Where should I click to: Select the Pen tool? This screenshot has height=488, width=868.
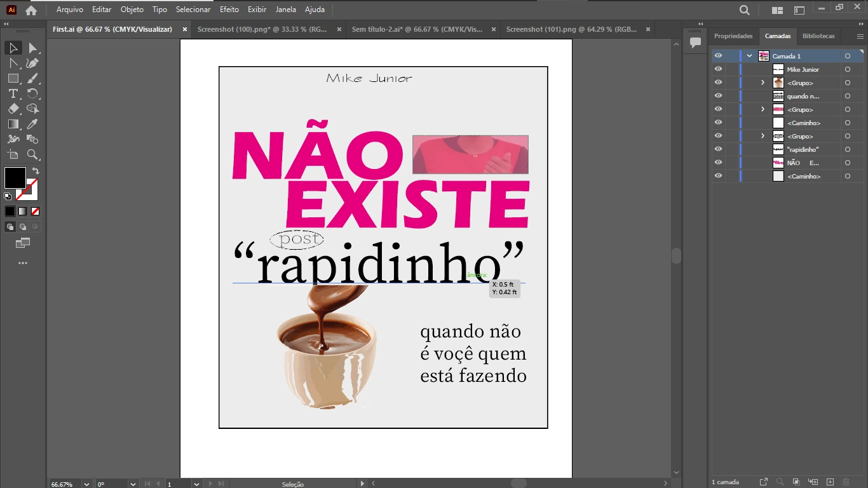tap(32, 63)
